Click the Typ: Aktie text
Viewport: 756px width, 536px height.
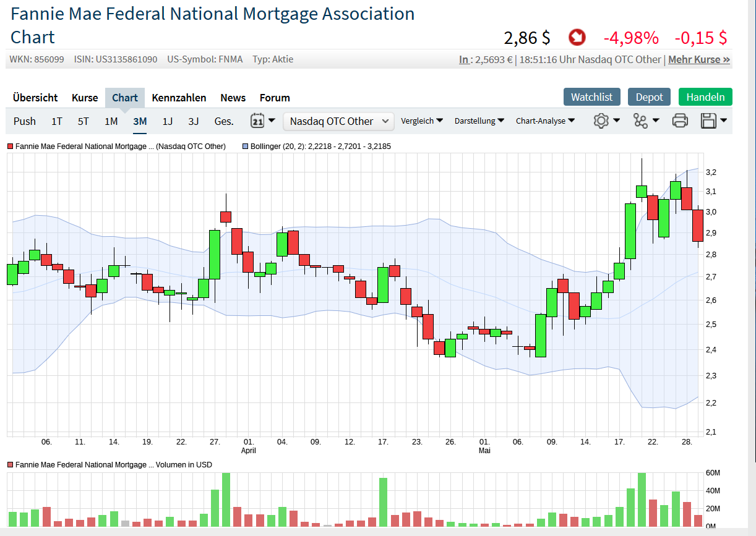(273, 59)
